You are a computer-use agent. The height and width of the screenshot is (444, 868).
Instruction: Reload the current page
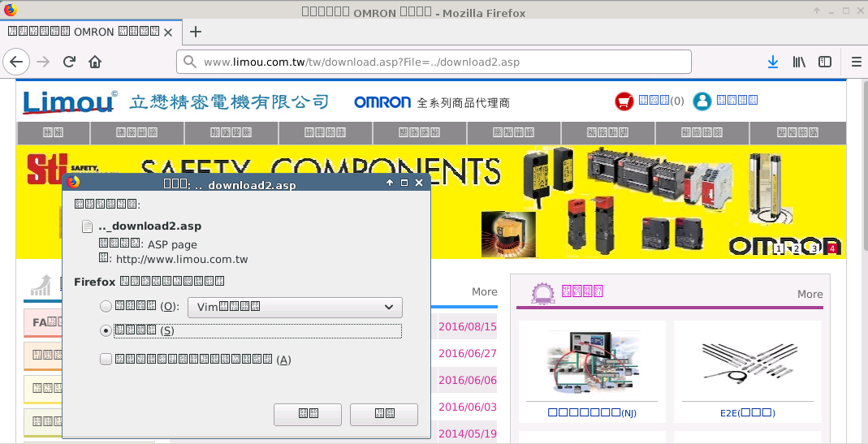tap(69, 62)
